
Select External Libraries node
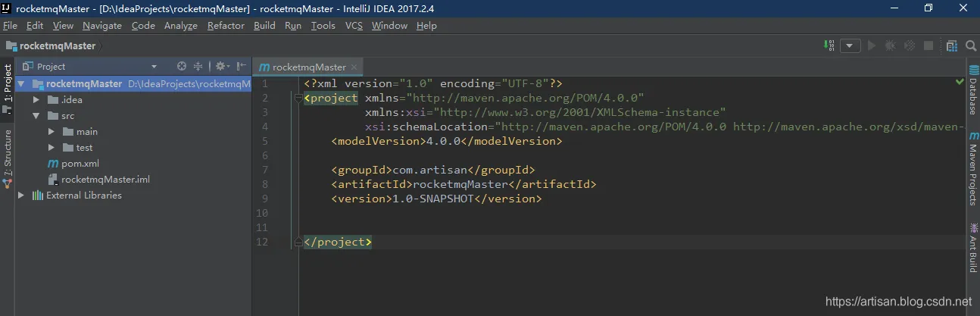point(84,196)
